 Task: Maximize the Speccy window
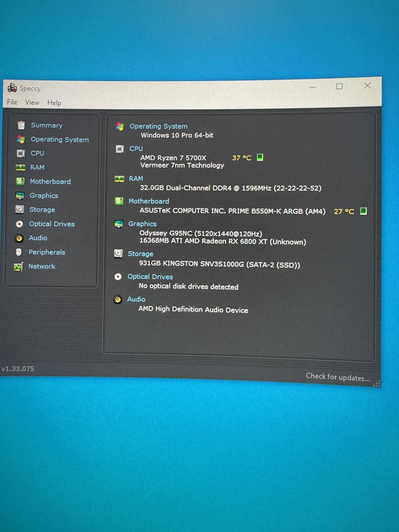coord(339,86)
